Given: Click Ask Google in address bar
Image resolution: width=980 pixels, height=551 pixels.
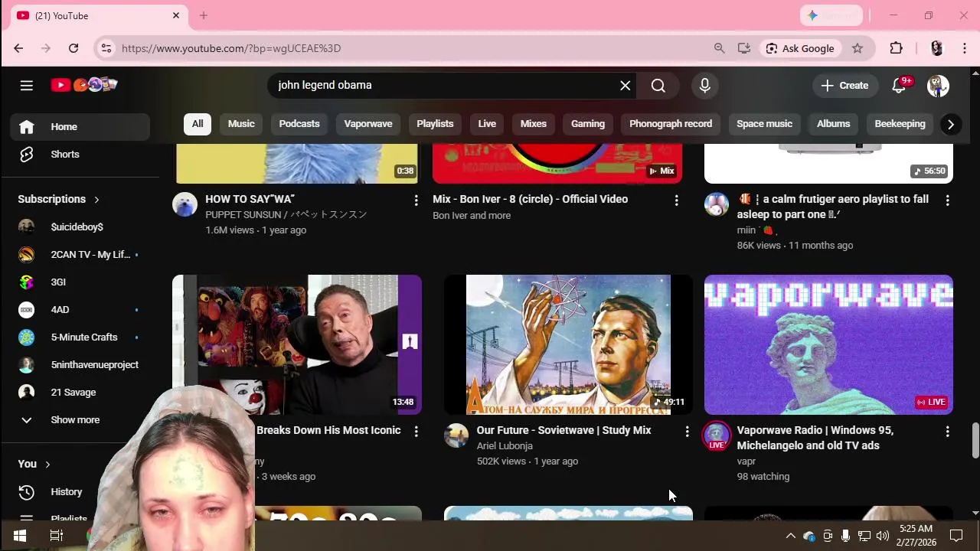Looking at the screenshot, I should 800,48.
